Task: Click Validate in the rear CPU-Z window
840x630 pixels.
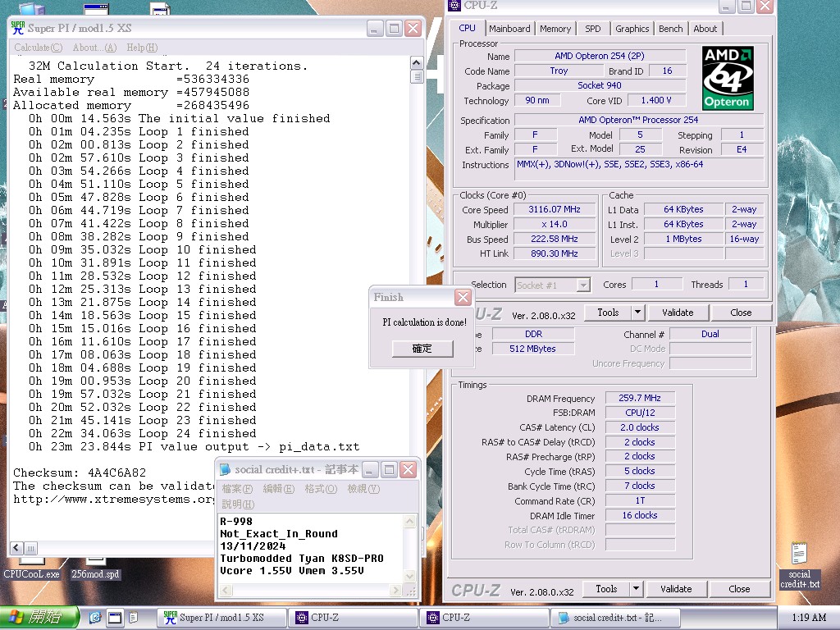Action: pyautogui.click(x=676, y=589)
